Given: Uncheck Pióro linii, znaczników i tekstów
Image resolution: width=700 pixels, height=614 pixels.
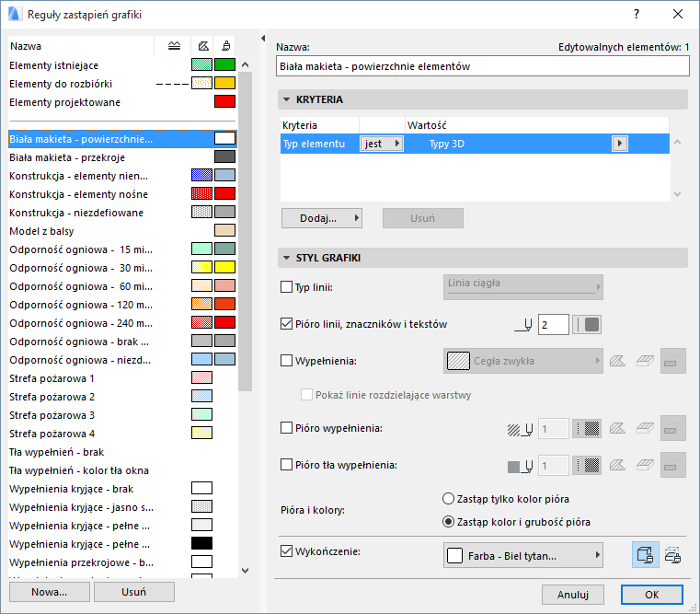Looking at the screenshot, I should coord(286,324).
